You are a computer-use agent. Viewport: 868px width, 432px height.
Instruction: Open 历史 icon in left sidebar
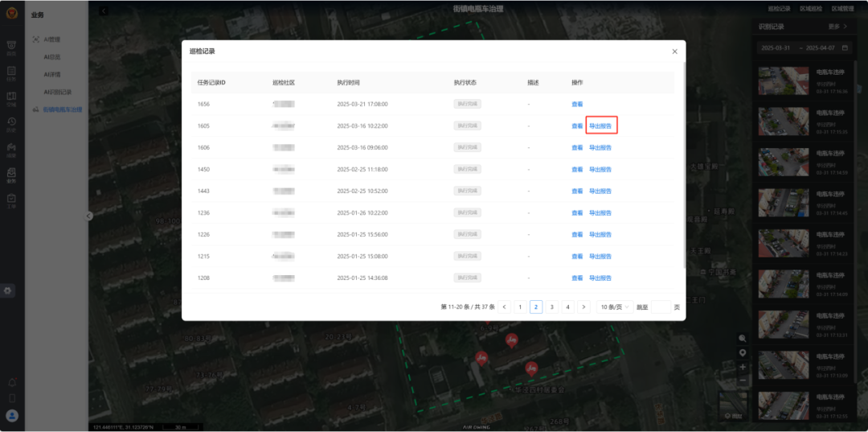11,123
